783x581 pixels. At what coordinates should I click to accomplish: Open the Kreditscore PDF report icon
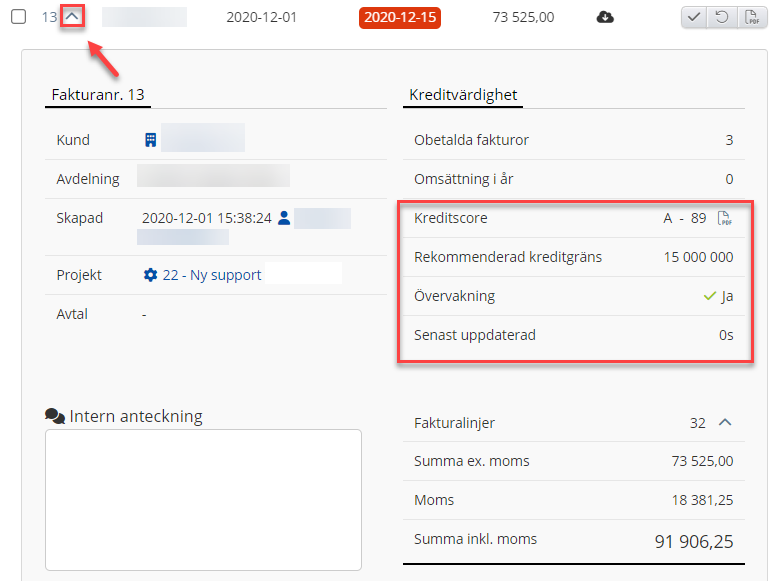[x=725, y=218]
